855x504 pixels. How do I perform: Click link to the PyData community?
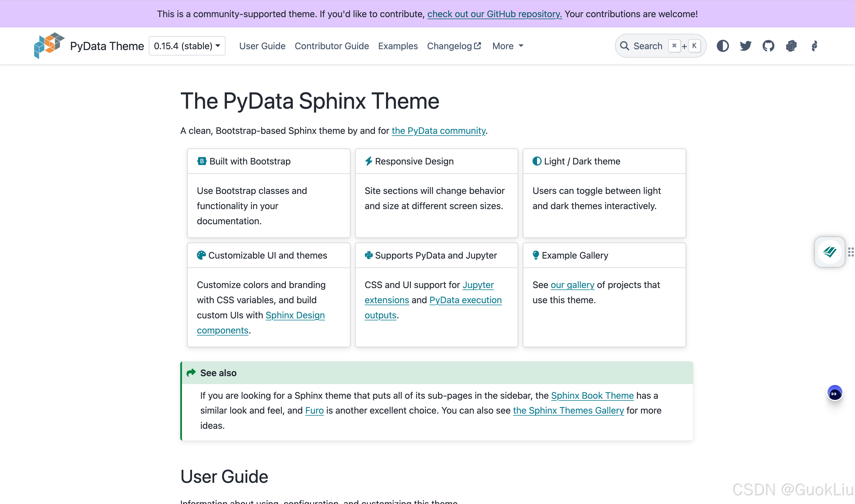(439, 130)
